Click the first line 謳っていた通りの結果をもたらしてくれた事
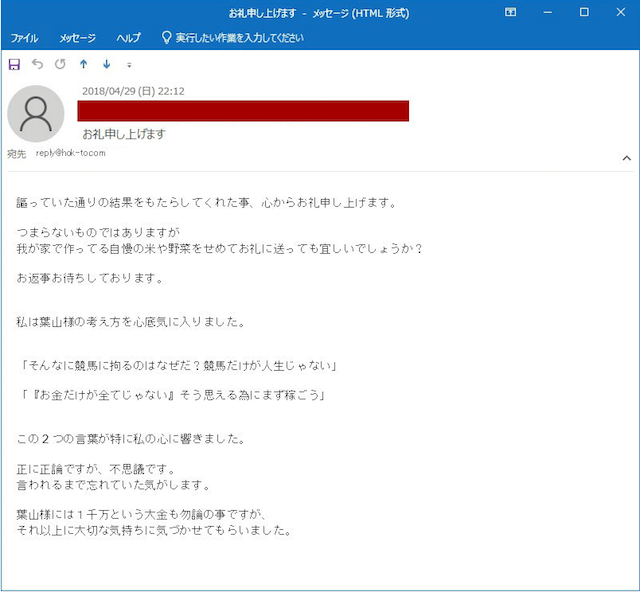The height and width of the screenshot is (592, 640). (133, 202)
